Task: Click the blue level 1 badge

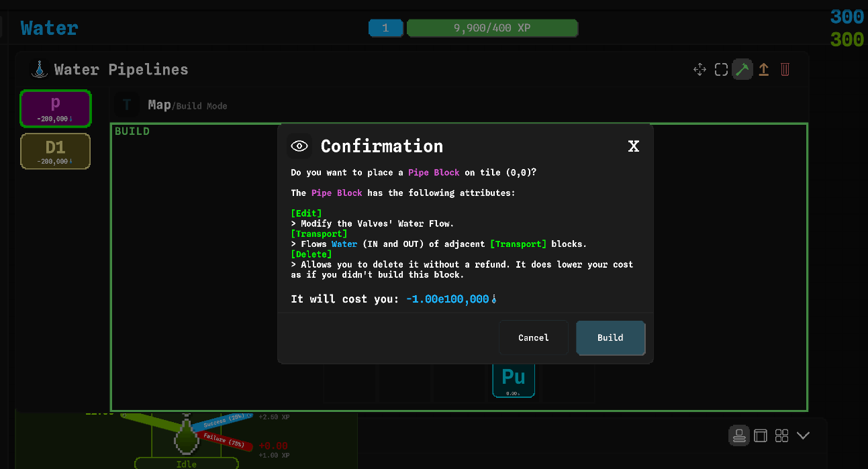Action: click(x=385, y=28)
